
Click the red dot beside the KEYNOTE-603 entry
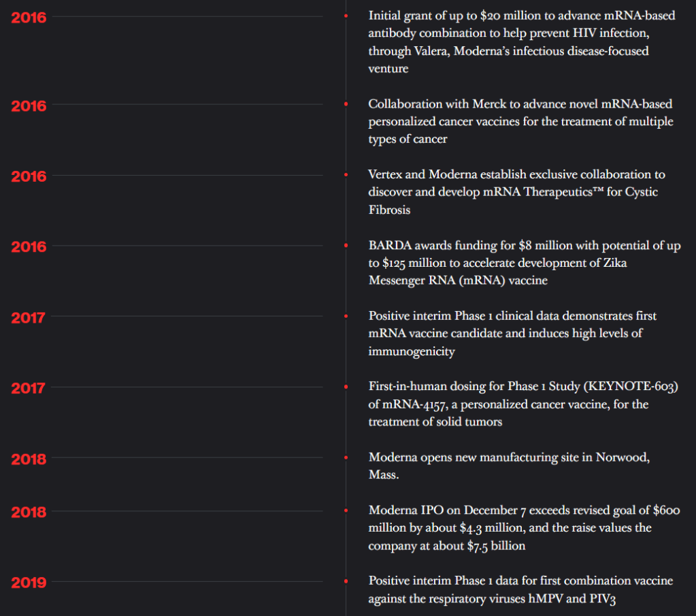coord(346,387)
